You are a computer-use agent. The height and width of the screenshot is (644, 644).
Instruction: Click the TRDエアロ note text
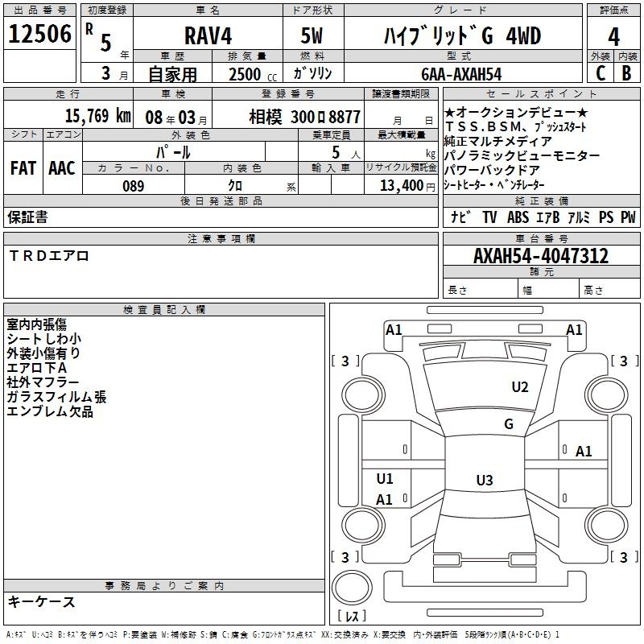(49, 256)
